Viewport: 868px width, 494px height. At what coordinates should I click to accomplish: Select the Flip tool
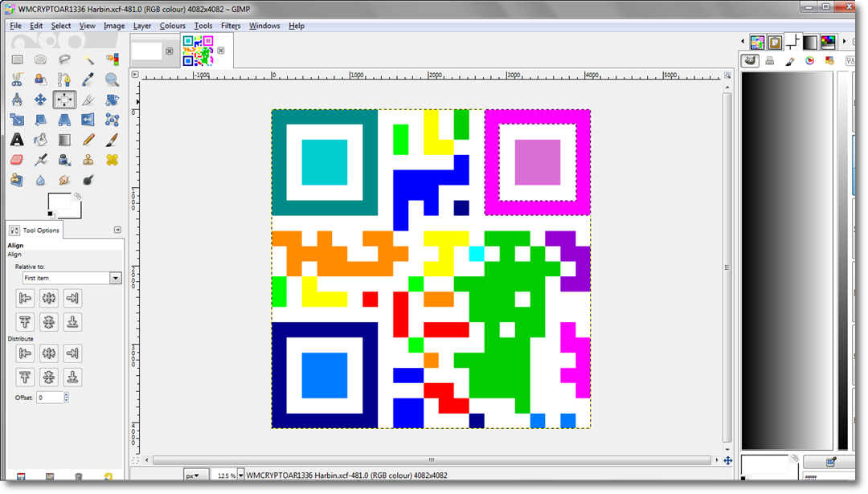88,120
